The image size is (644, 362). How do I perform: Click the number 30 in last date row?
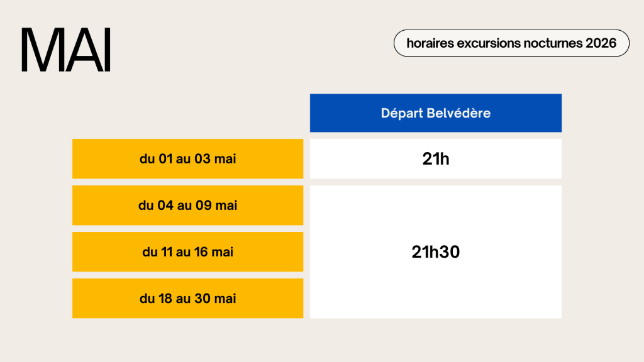click(x=203, y=299)
